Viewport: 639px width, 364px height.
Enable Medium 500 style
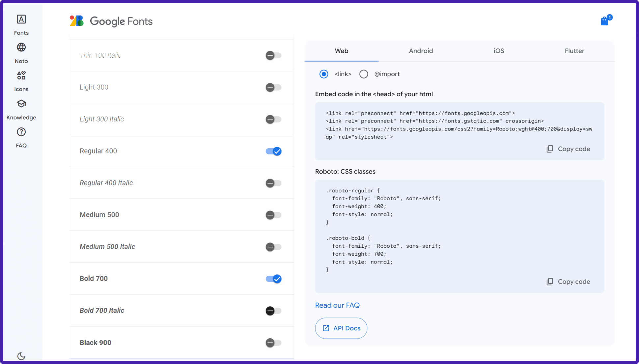(x=273, y=215)
